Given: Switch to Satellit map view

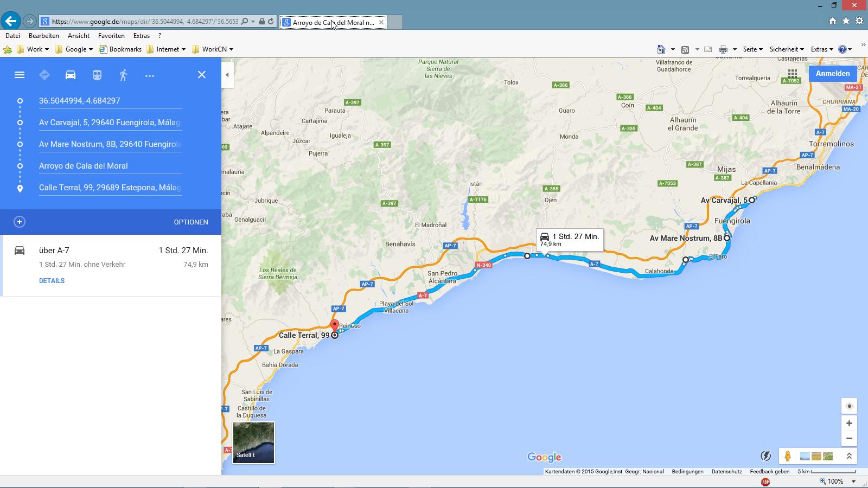Looking at the screenshot, I should (x=253, y=442).
